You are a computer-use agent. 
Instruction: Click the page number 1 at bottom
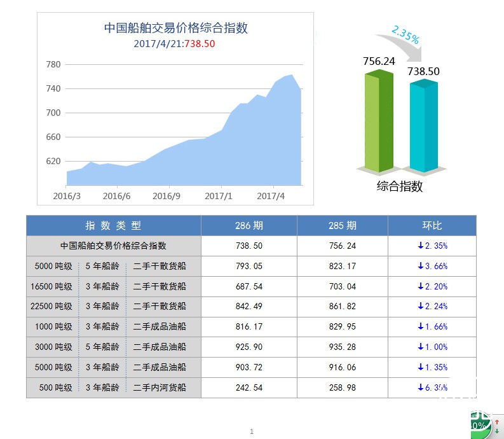click(252, 431)
